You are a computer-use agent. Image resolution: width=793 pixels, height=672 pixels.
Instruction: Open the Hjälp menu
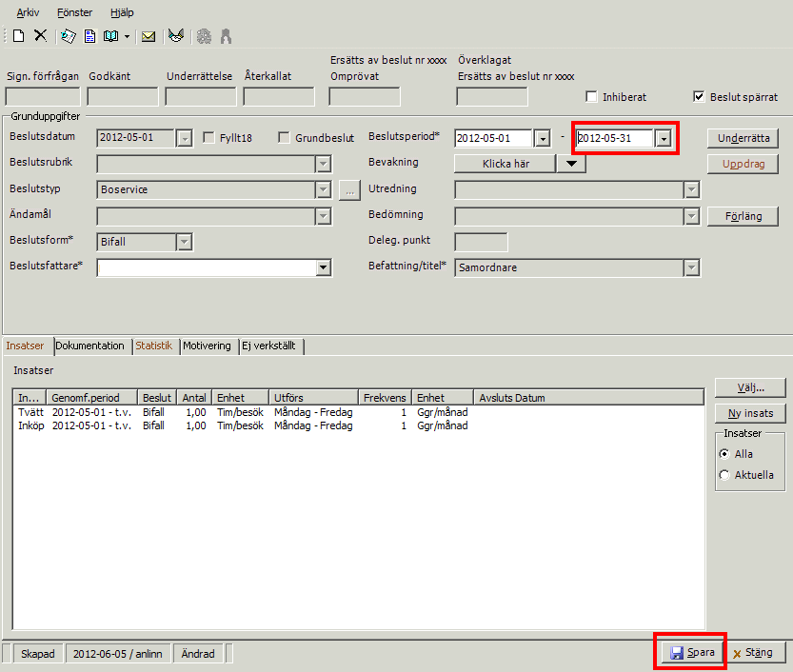pos(122,12)
